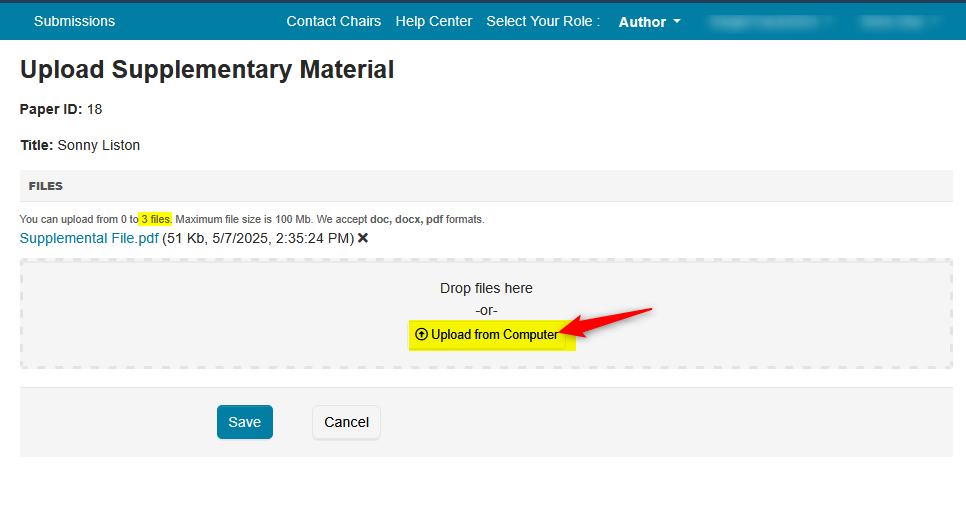Open the Author role dropdown
This screenshot has width=966, height=517.
click(642, 22)
